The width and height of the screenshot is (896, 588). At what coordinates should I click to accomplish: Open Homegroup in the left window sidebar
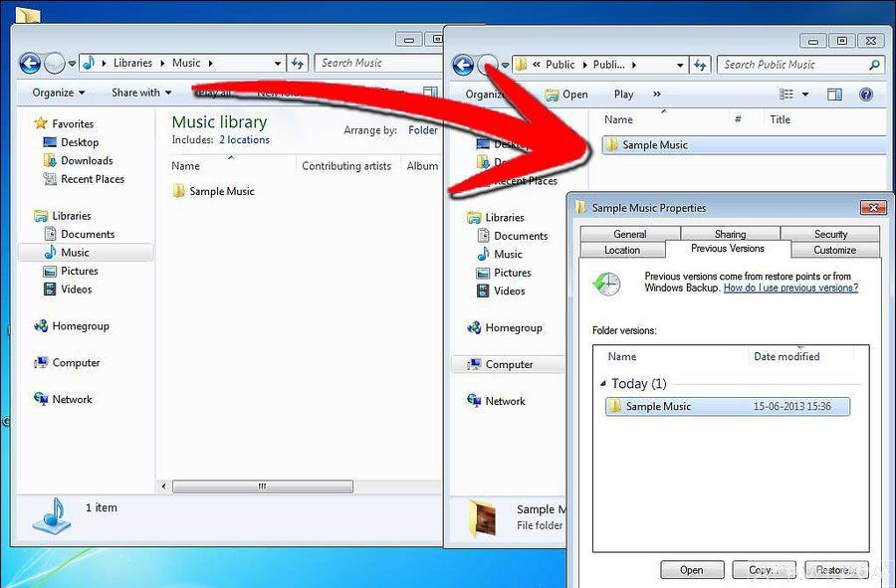pos(80,326)
